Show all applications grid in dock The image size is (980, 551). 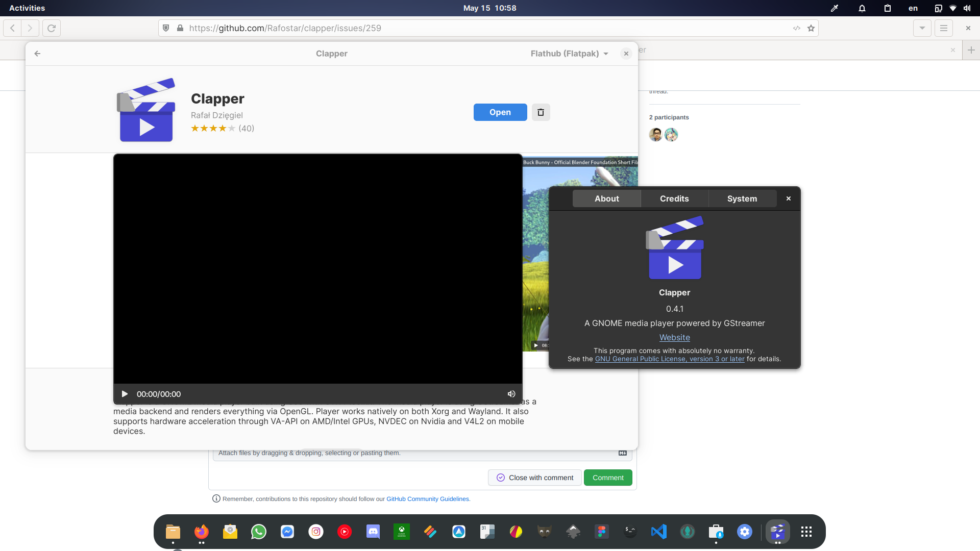click(806, 532)
